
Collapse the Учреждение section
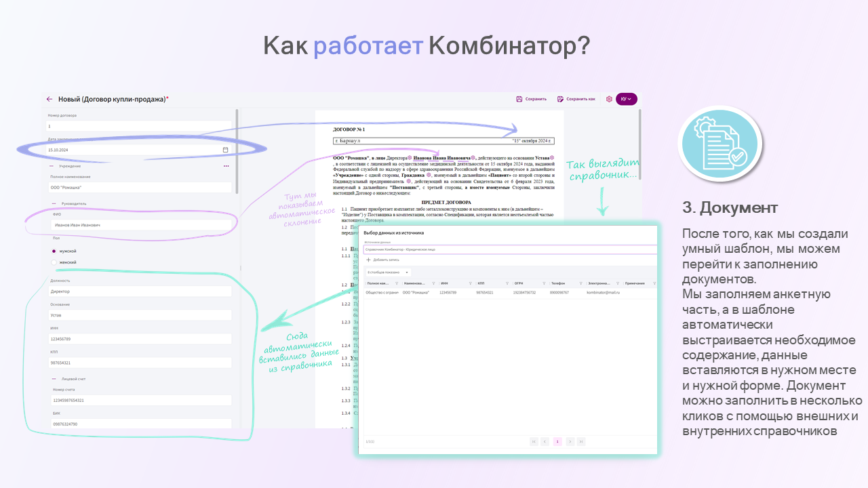pos(52,166)
